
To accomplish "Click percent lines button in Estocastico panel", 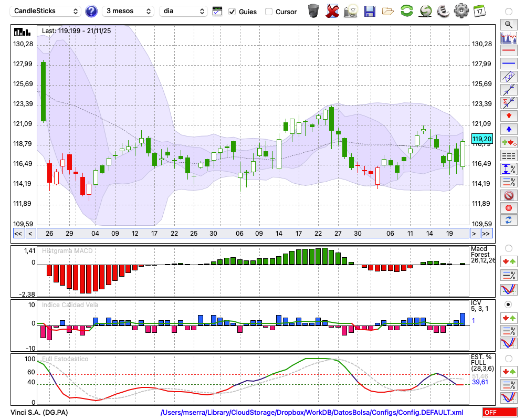I will 509,384.
